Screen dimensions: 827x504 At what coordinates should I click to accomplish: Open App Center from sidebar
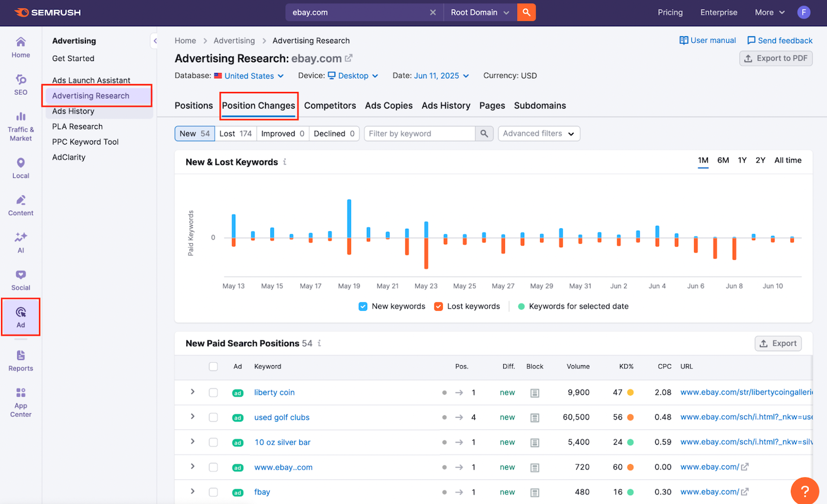[x=21, y=402]
